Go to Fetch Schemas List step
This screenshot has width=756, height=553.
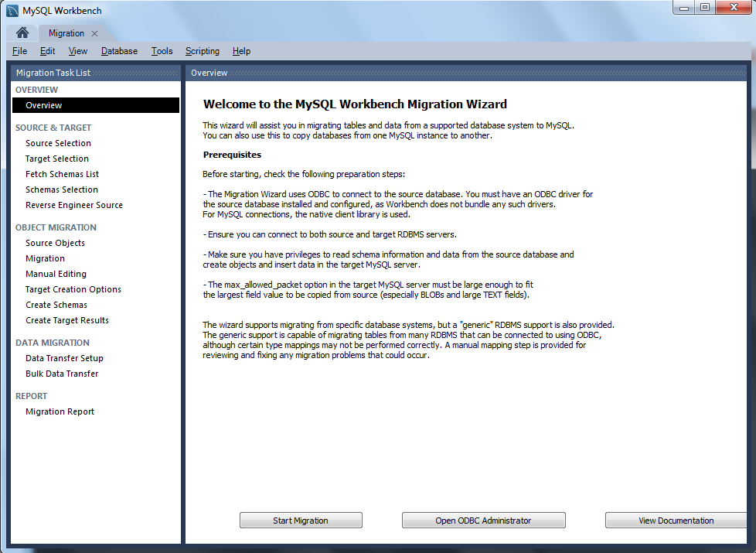pos(62,174)
